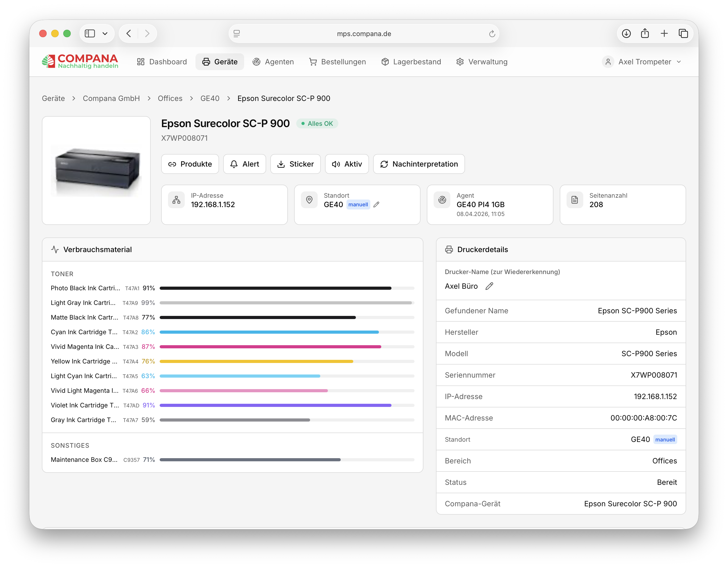728x568 pixels.
Task: Open the sidebar options dropdown chevron
Action: pos(105,34)
